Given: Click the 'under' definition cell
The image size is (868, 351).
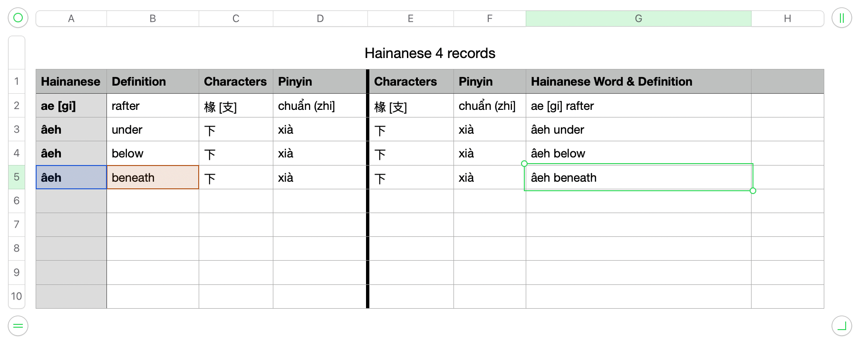Looking at the screenshot, I should (x=153, y=129).
